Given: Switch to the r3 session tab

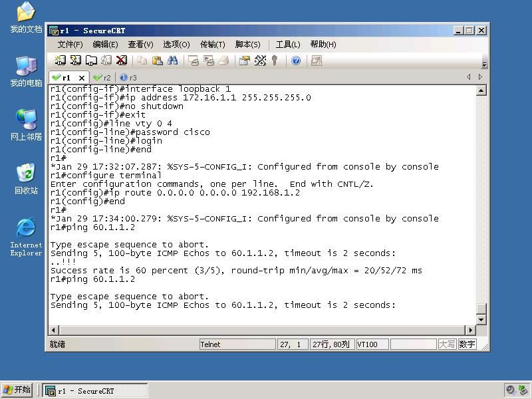Looking at the screenshot, I should click(128, 78).
